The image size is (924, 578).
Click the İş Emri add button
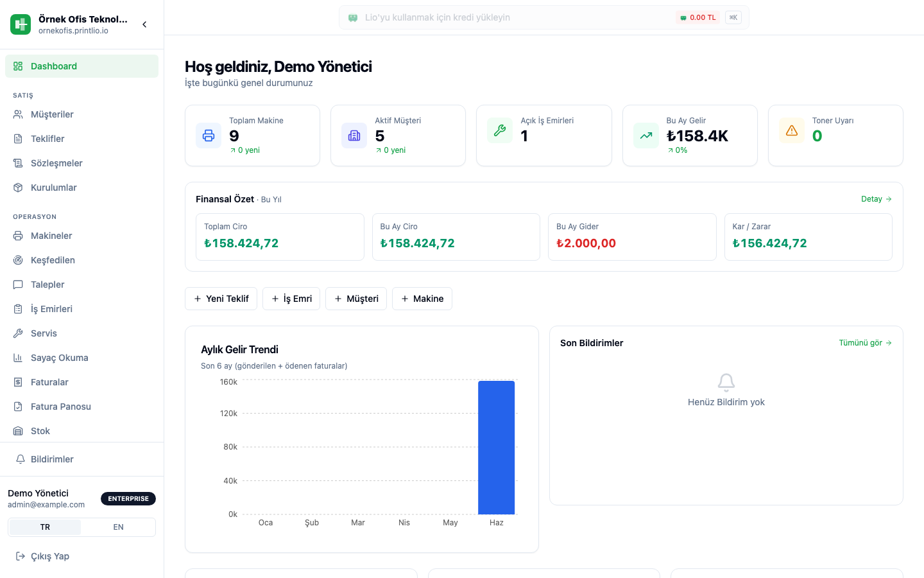[291, 299]
